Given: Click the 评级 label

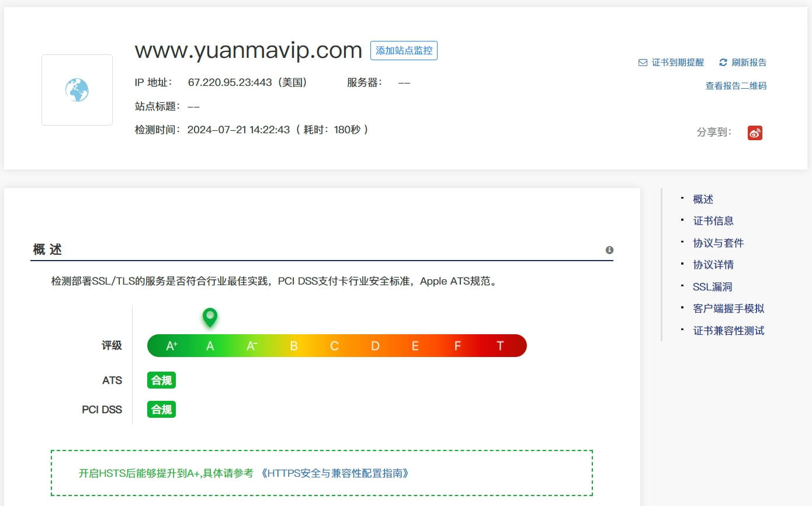Looking at the screenshot, I should 112,345.
